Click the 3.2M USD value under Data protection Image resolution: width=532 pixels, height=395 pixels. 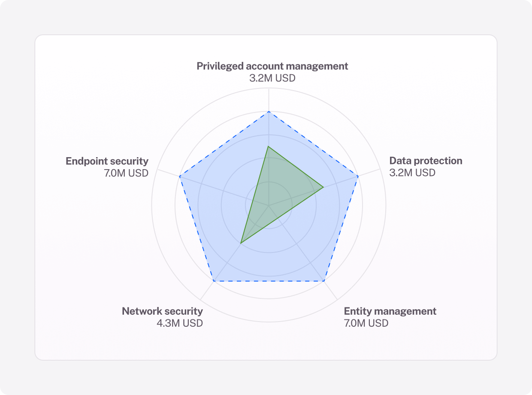click(412, 173)
